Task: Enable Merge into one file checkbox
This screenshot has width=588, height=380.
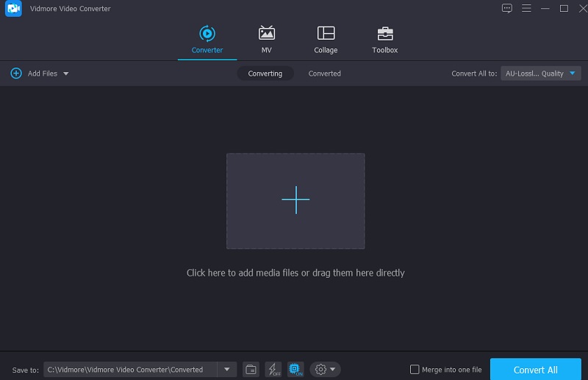Action: click(x=415, y=370)
